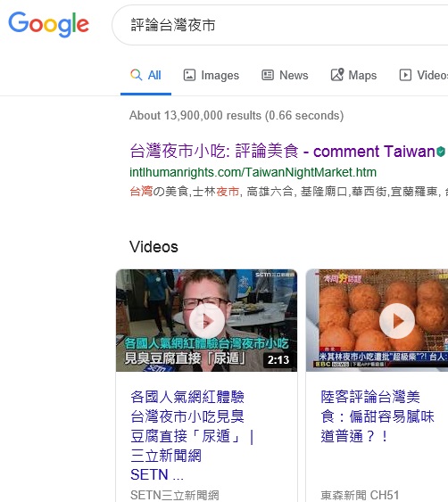Play the SETN stinky tofu video
Image resolution: width=448 pixels, height=502 pixels.
tap(207, 321)
